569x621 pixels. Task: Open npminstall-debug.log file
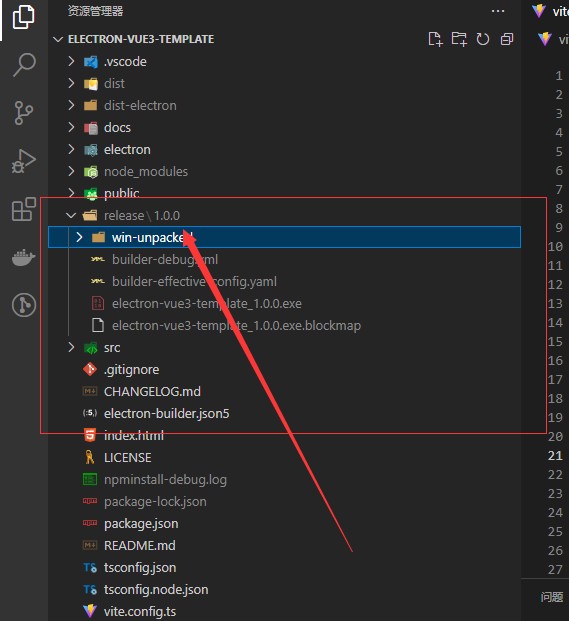[165, 480]
